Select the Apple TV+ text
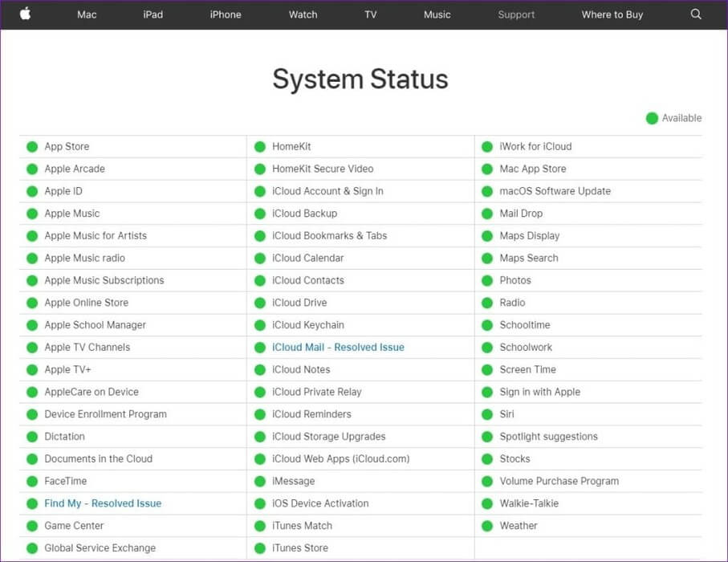 67,369
